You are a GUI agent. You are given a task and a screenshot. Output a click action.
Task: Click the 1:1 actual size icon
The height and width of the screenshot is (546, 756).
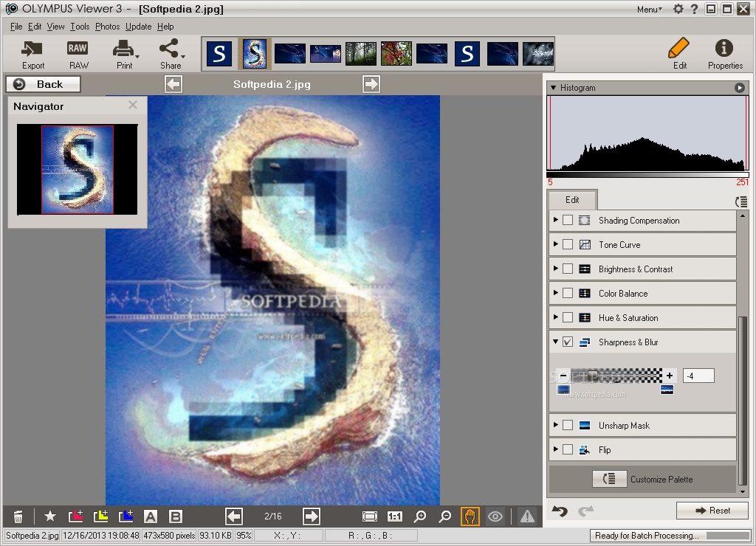pyautogui.click(x=395, y=516)
